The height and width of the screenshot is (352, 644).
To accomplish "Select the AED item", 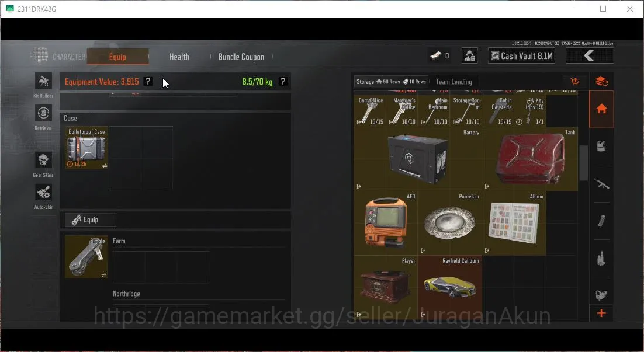I will [386, 223].
